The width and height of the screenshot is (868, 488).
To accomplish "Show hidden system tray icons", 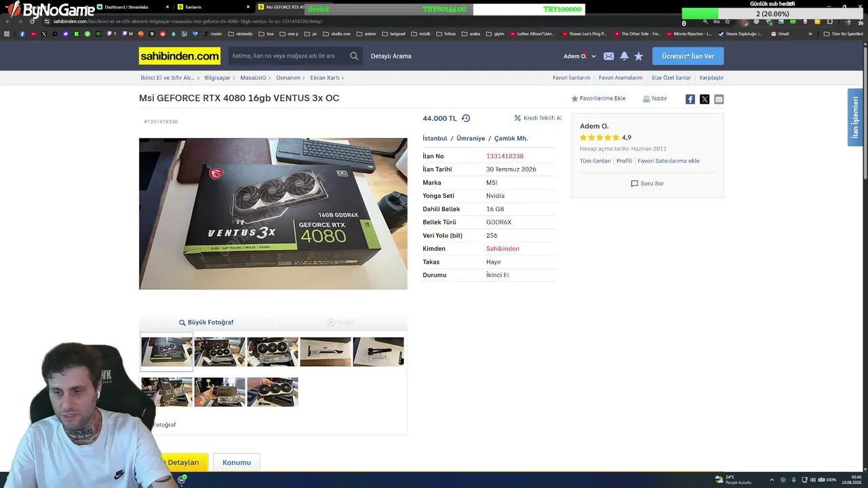I will (772, 480).
